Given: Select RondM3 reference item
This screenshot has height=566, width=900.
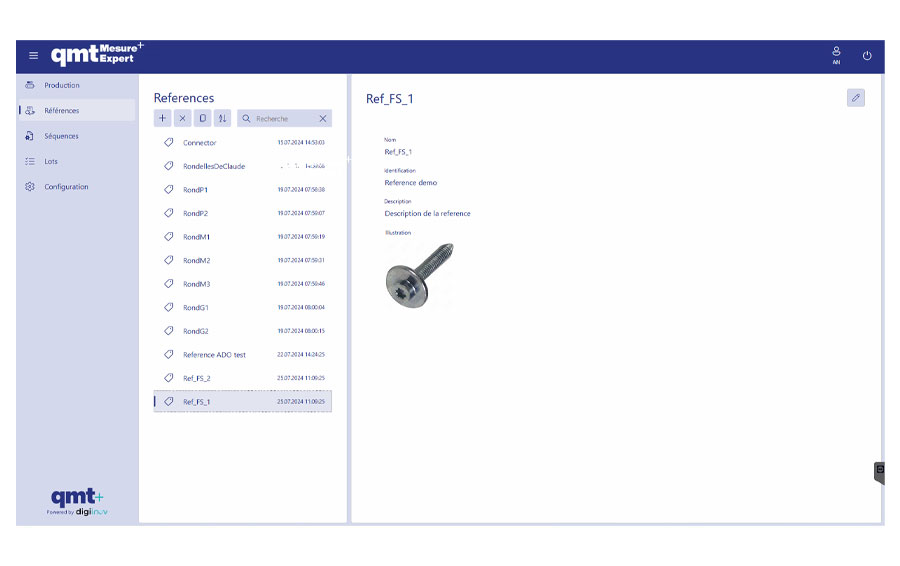Looking at the screenshot, I should (196, 284).
